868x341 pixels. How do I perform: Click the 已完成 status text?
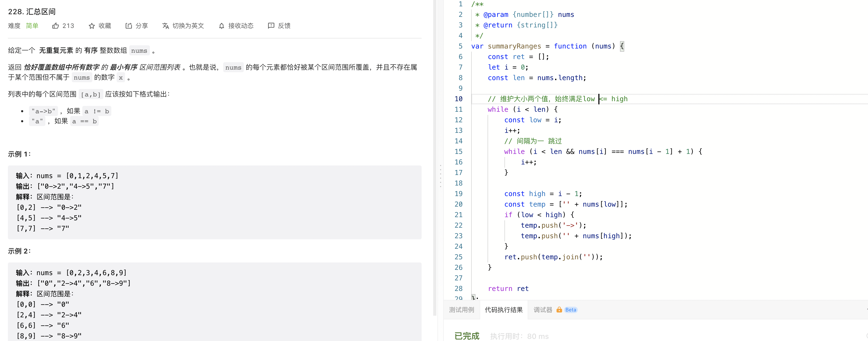coord(467,336)
